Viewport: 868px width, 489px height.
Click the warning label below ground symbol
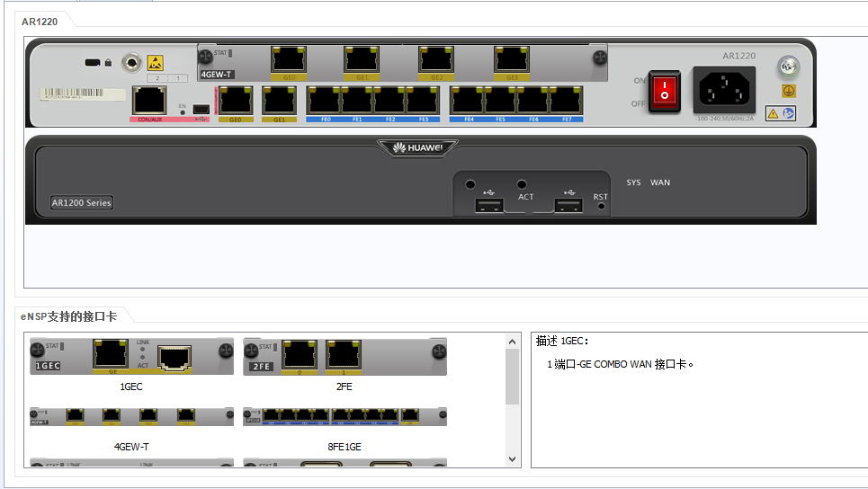pos(781,113)
